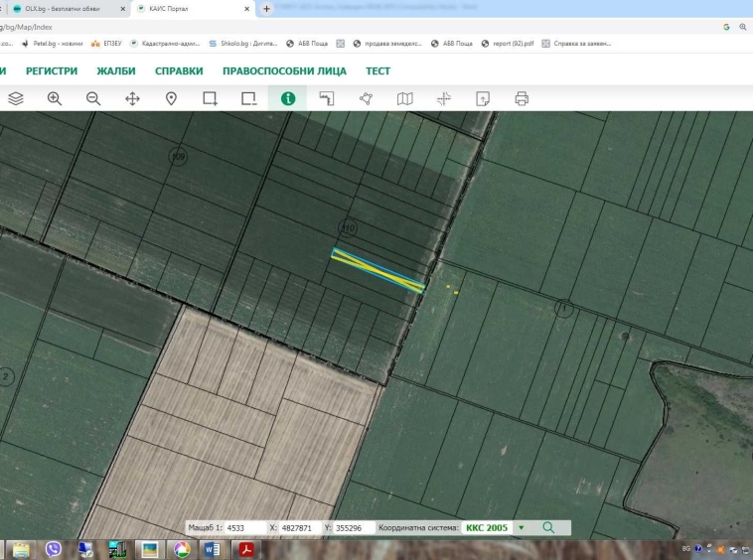Open the folded map icon tool
753x560 pixels.
[404, 98]
